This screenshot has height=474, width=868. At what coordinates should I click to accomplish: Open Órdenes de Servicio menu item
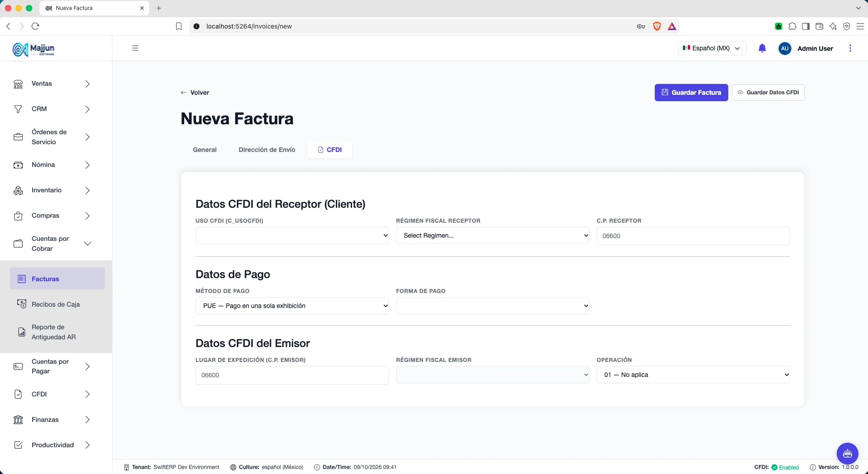pyautogui.click(x=56, y=137)
